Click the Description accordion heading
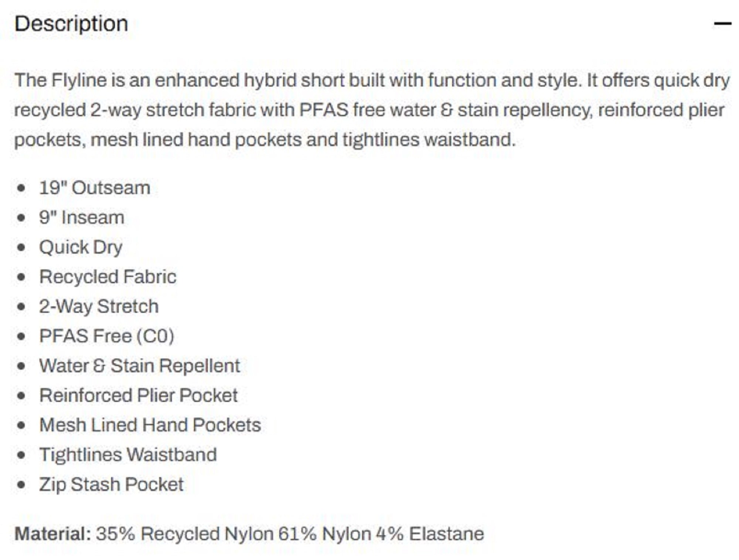 coord(71,24)
